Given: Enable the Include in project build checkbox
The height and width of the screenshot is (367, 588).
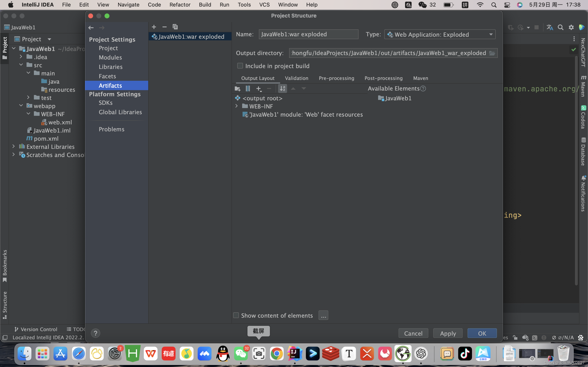Looking at the screenshot, I should (240, 66).
